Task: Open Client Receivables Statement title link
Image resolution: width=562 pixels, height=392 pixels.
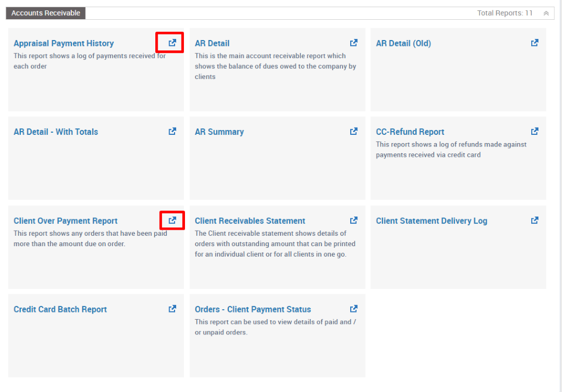Action: [x=250, y=221]
